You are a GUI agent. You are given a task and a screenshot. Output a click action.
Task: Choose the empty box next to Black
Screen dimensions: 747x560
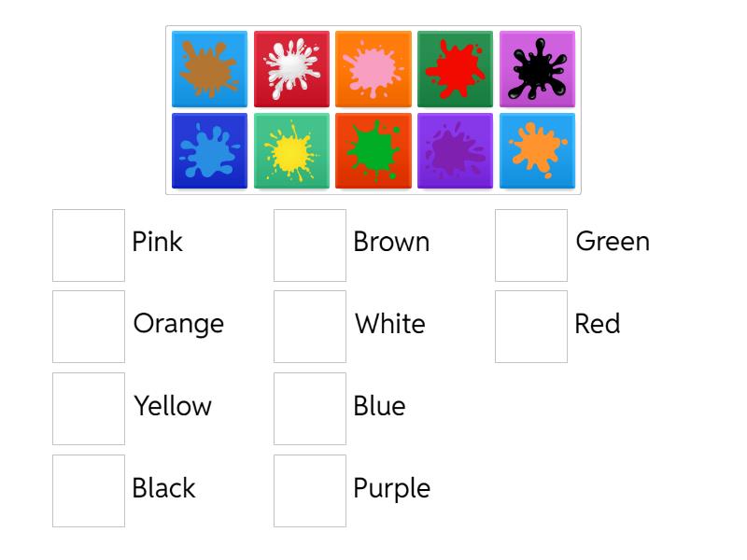coord(89,491)
